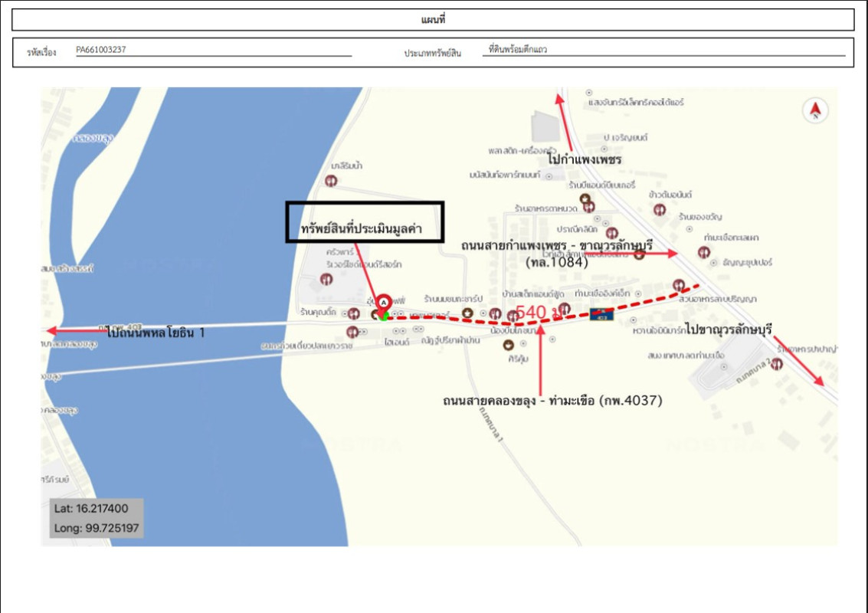Click restaurant icon next to ปราณีคลินิก
868x613 pixels.
click(x=611, y=233)
